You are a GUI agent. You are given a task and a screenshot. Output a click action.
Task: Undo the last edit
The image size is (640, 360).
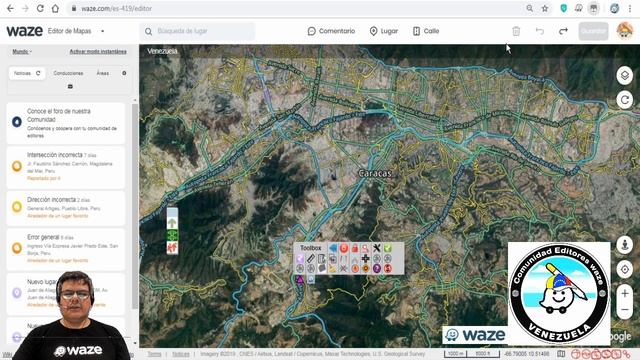click(x=540, y=31)
